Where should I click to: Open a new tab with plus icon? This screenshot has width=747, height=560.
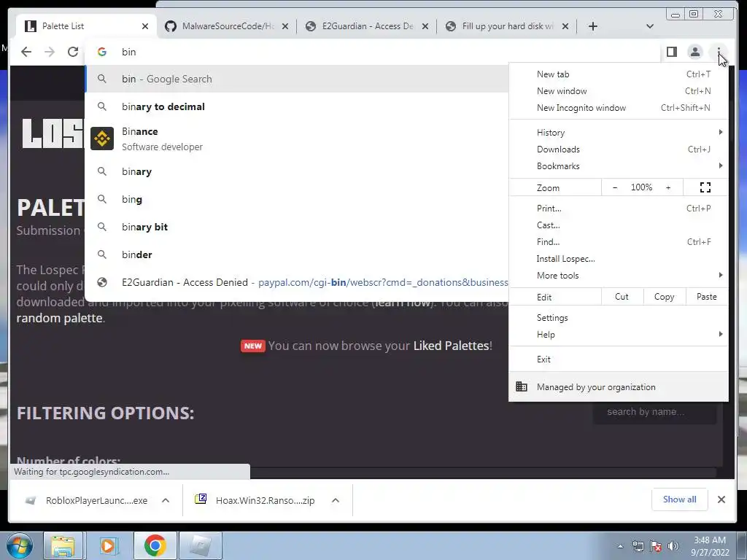tap(592, 26)
